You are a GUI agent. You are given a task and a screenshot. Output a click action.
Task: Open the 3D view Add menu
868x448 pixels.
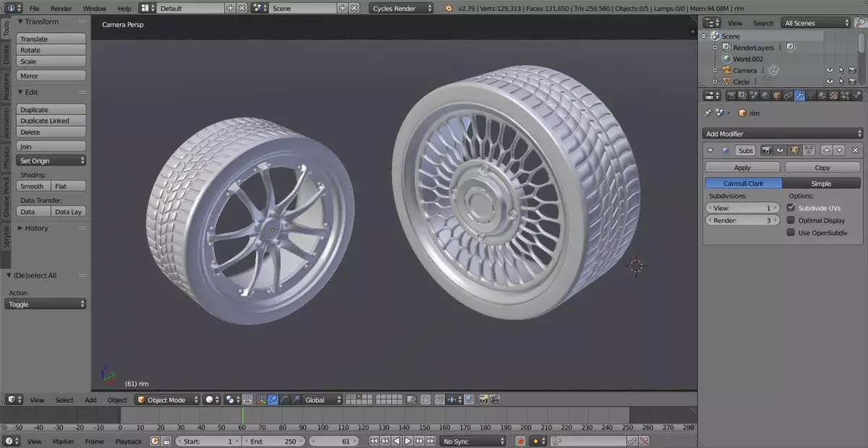point(90,400)
